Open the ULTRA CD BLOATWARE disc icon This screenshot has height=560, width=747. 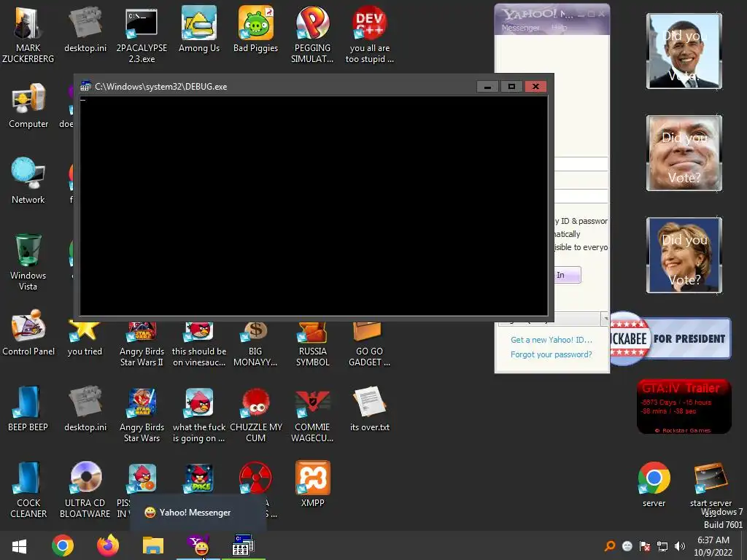85,489
